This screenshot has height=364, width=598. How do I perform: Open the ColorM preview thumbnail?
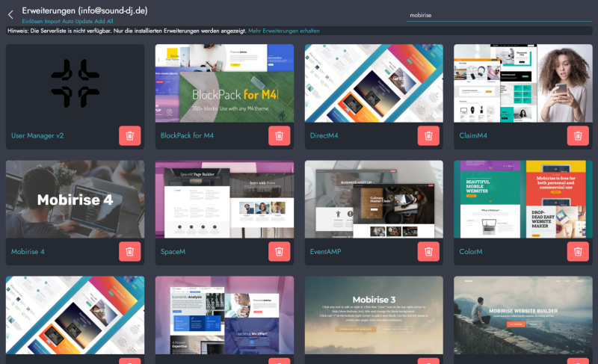[523, 199]
